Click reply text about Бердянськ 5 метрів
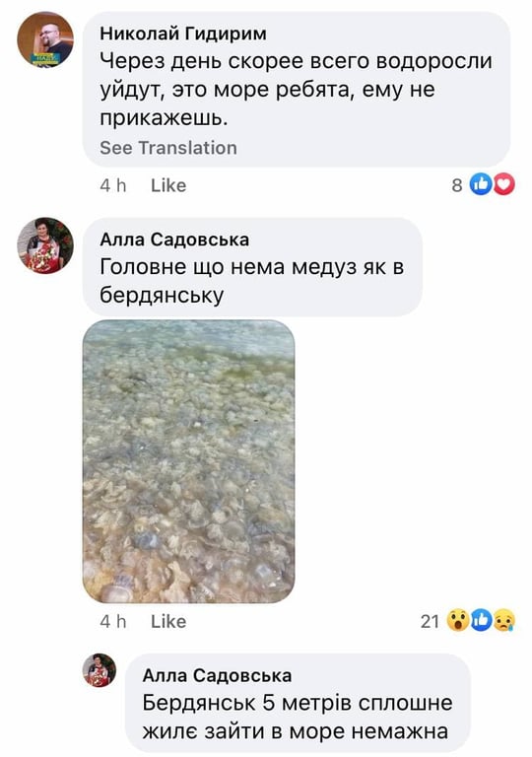This screenshot has width=532, height=757. pos(298,717)
